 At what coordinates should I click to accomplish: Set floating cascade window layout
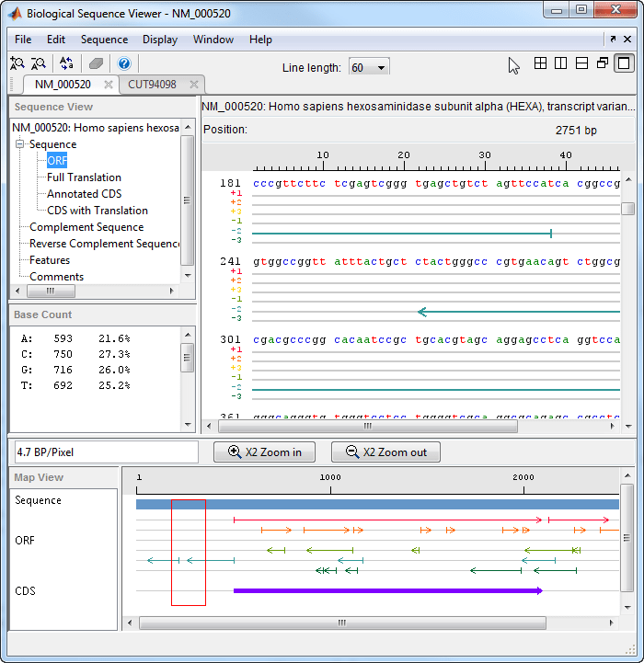click(x=603, y=63)
